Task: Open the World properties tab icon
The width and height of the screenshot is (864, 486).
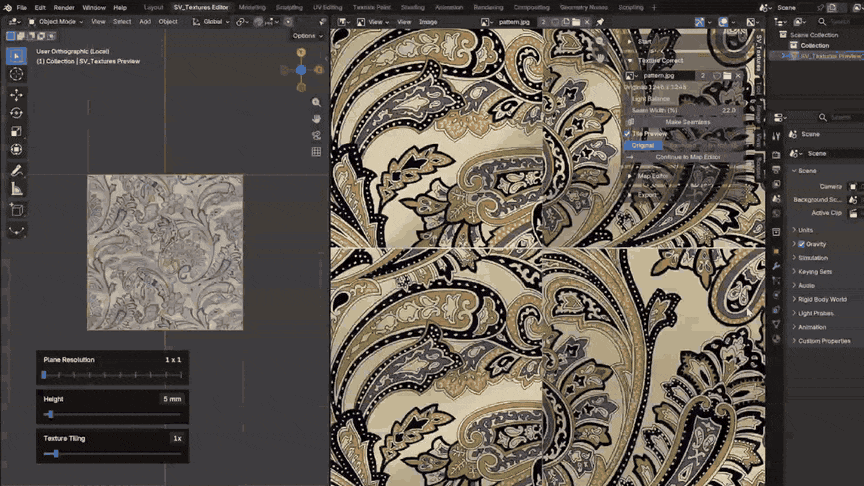Action: click(776, 213)
